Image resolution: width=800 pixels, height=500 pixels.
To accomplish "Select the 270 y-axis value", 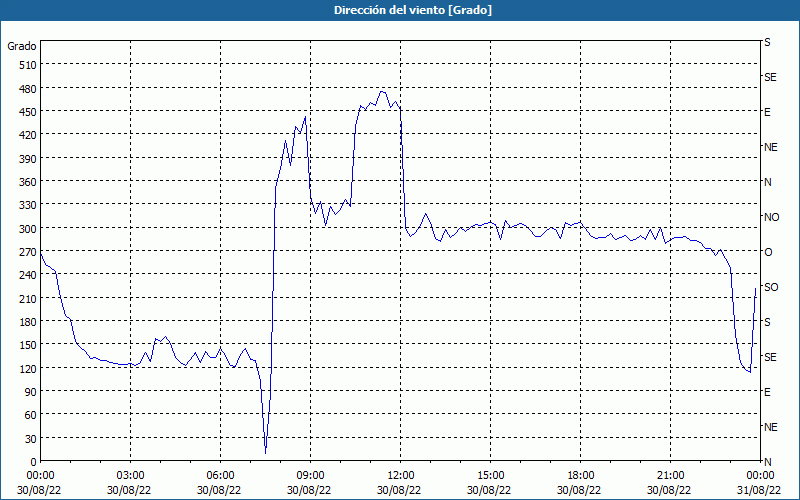I will tap(28, 252).
